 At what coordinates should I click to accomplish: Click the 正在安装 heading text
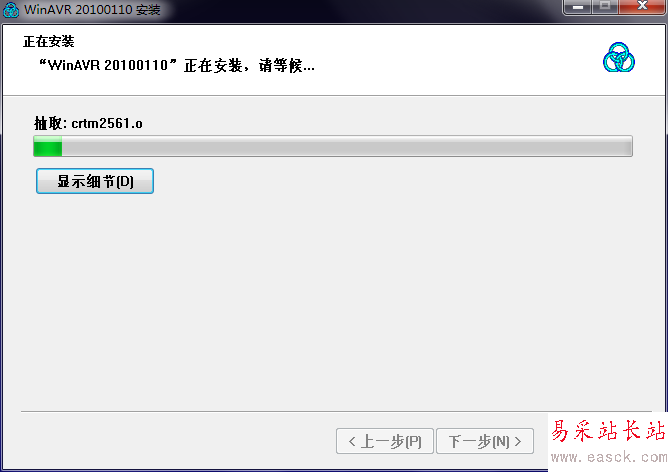[x=49, y=41]
